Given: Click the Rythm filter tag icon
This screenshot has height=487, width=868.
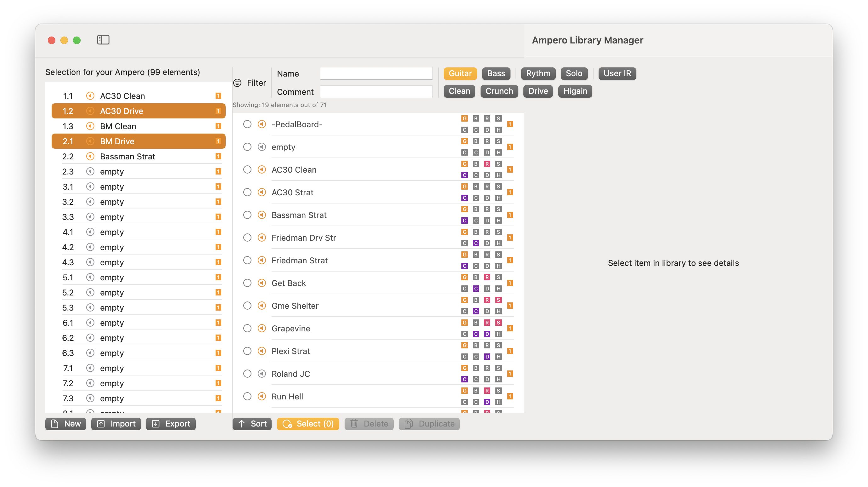Looking at the screenshot, I should point(537,73).
